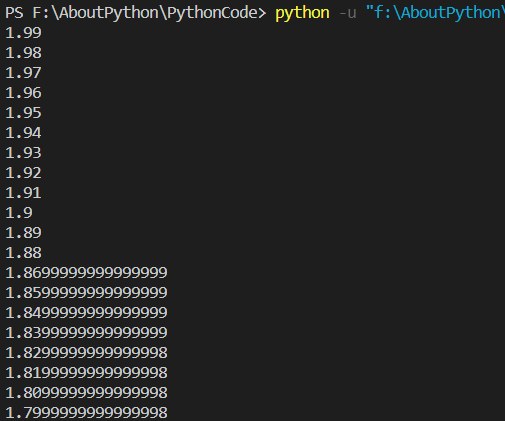Screen dimensions: 505x421
Task: Click output line 1.7999999999999998
Action: coord(86,413)
